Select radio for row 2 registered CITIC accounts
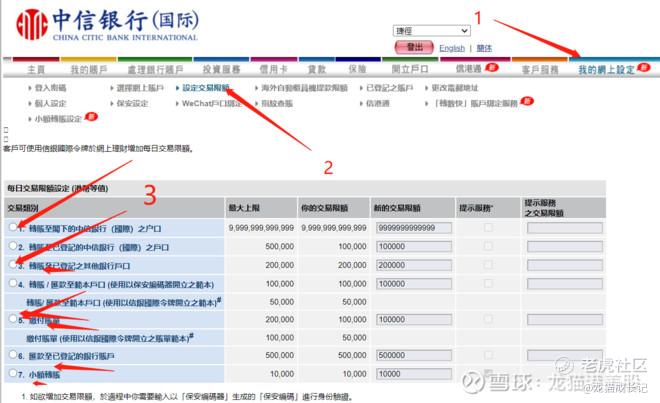This screenshot has width=660, height=403. pyautogui.click(x=13, y=246)
